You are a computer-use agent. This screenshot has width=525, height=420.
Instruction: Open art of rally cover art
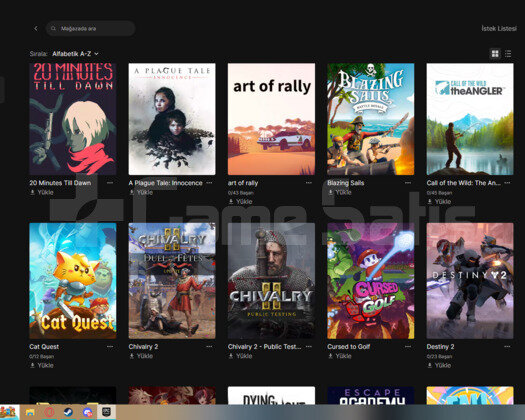pyautogui.click(x=271, y=119)
